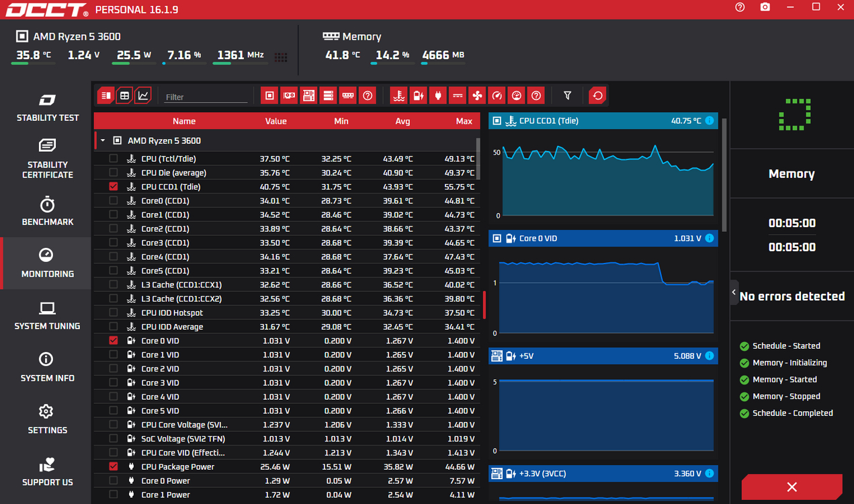Reset min/max values with the refresh icon

click(x=597, y=96)
